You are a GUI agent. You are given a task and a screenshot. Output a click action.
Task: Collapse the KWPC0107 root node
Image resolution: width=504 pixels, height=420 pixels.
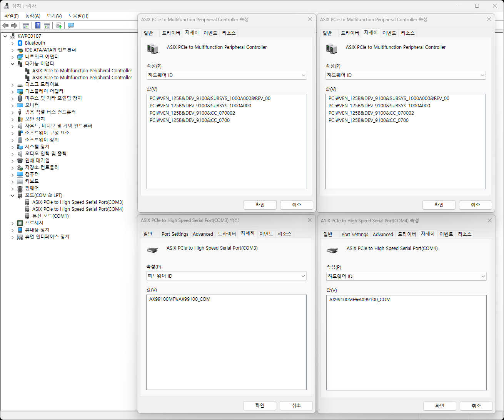tap(5, 36)
